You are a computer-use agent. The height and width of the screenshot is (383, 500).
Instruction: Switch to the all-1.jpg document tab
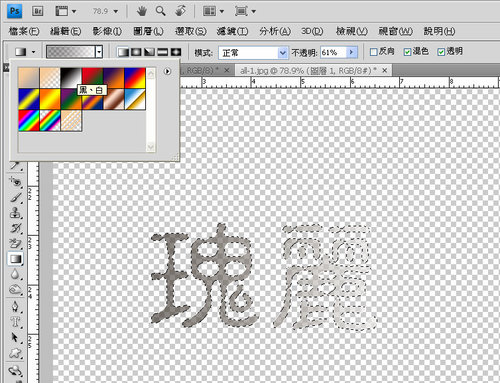308,71
